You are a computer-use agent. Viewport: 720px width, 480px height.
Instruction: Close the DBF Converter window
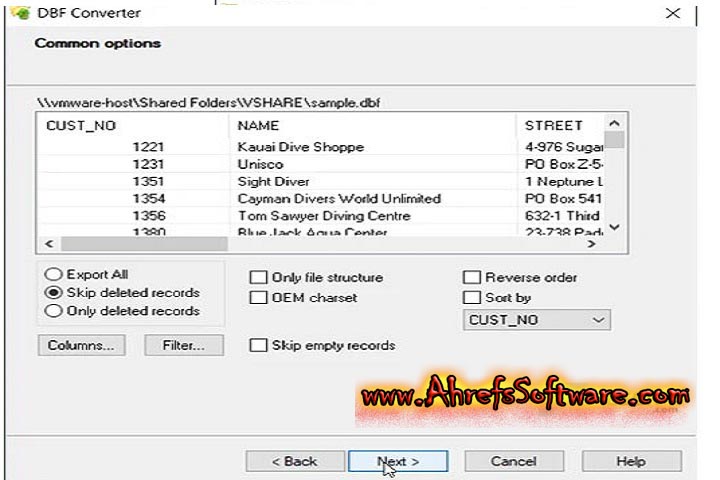(x=673, y=13)
